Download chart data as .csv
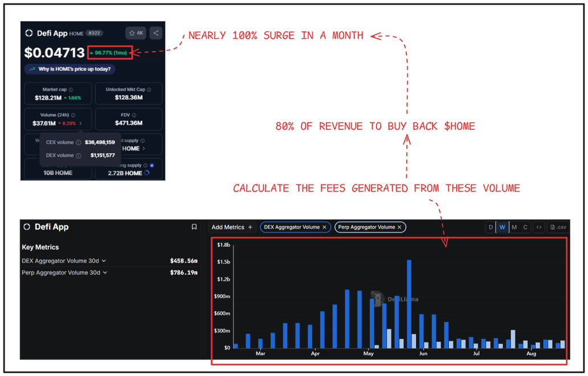The image size is (588, 376). (558, 227)
